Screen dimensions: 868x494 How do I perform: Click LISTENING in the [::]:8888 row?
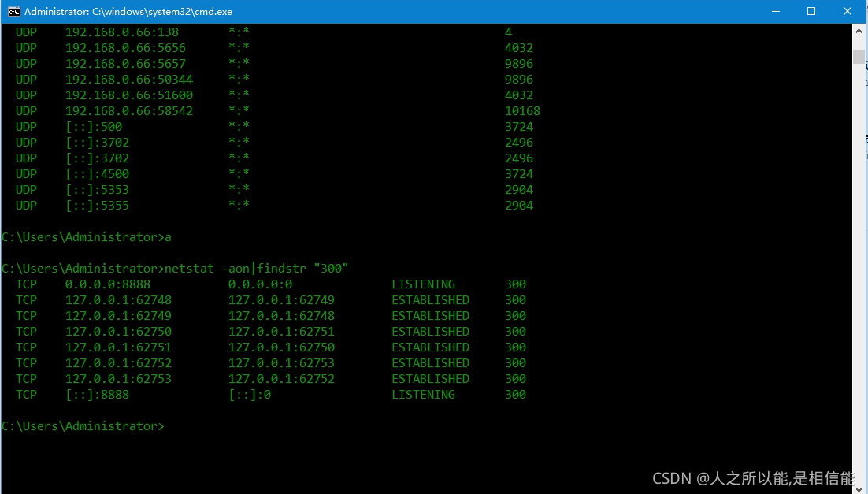click(x=424, y=395)
